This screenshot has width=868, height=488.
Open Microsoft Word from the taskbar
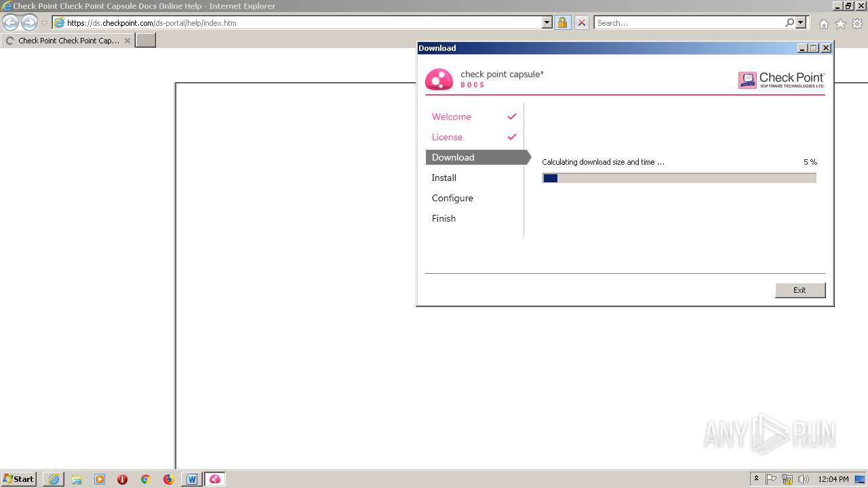click(x=192, y=479)
